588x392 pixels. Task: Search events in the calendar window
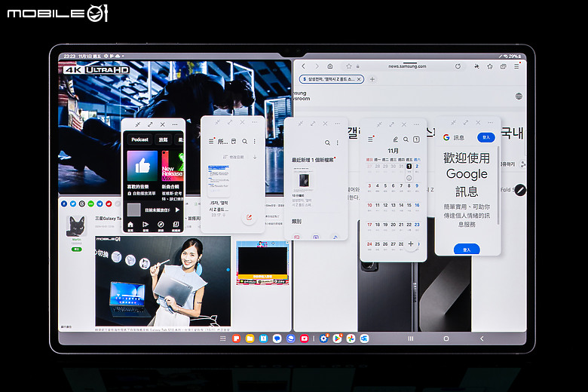[406, 139]
